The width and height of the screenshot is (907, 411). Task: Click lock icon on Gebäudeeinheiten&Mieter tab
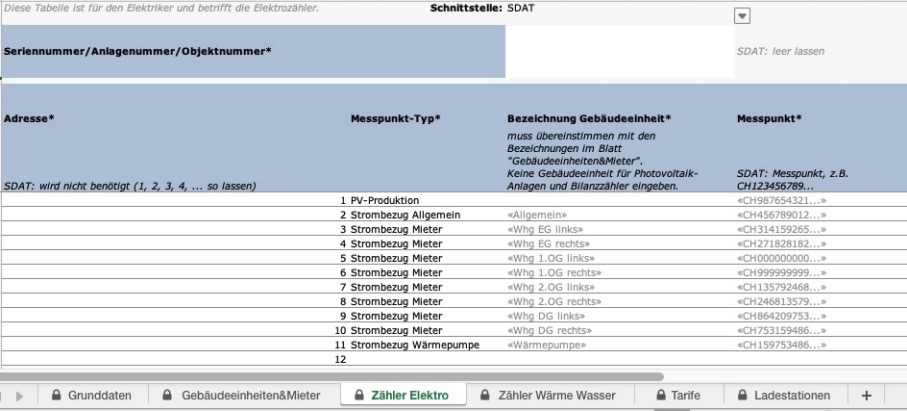(166, 396)
